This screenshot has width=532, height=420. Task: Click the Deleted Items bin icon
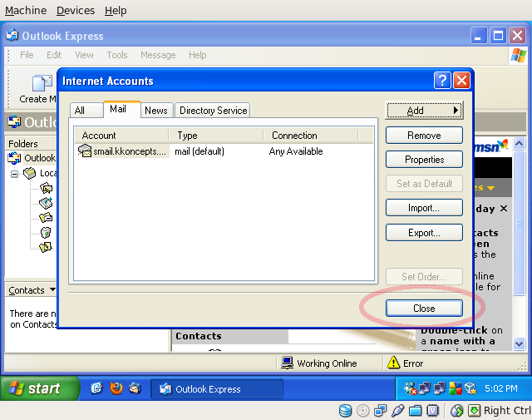point(46,232)
